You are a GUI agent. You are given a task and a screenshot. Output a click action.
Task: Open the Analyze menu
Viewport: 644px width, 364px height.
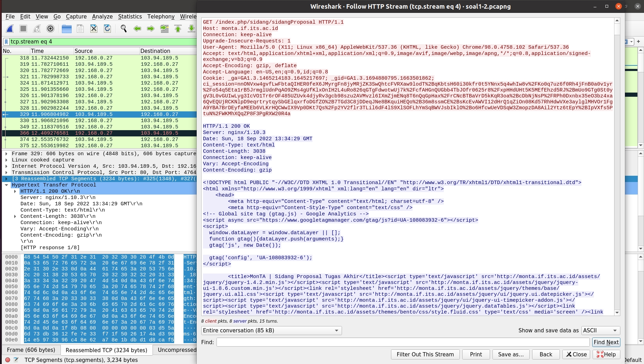pyautogui.click(x=102, y=16)
